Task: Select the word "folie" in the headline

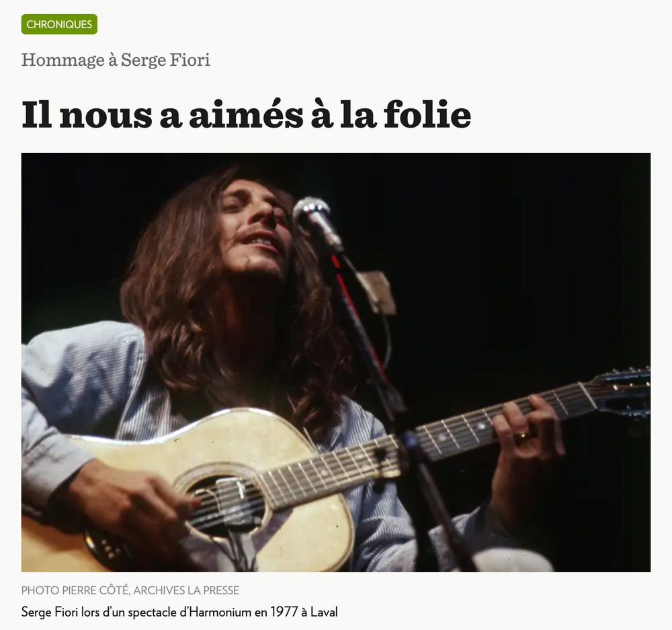Action: pos(427,114)
